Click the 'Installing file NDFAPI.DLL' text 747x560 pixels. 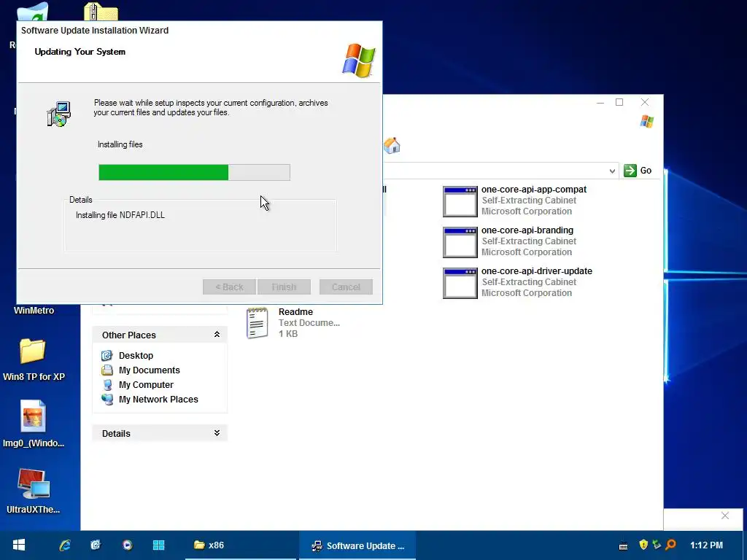point(120,215)
